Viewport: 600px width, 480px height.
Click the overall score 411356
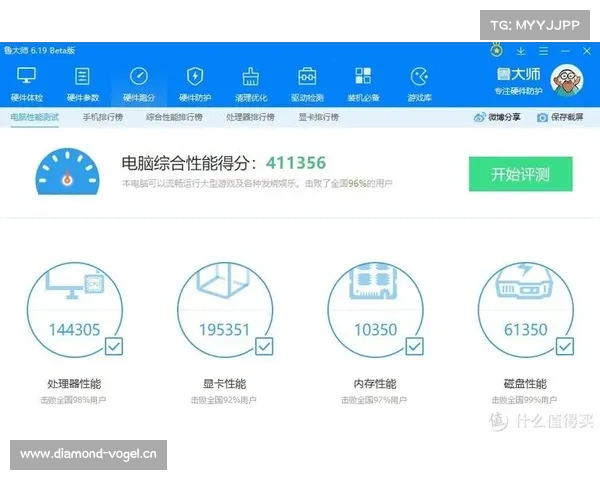pyautogui.click(x=296, y=163)
